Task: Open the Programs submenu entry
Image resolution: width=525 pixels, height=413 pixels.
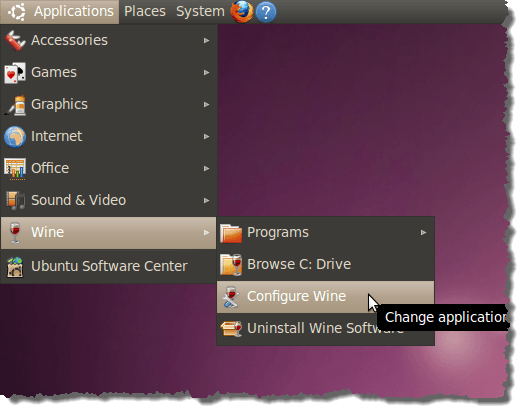Action: (325, 232)
